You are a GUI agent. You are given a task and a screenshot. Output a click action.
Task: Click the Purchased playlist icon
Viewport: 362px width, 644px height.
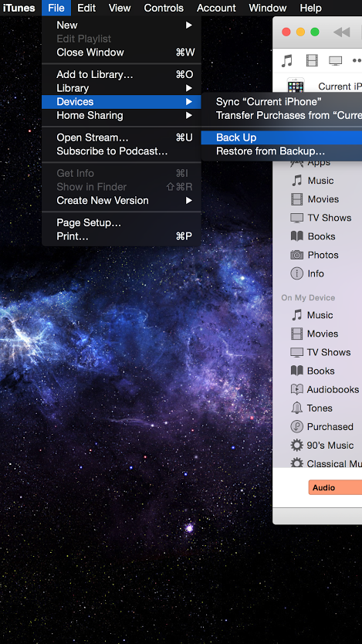pyautogui.click(x=296, y=426)
